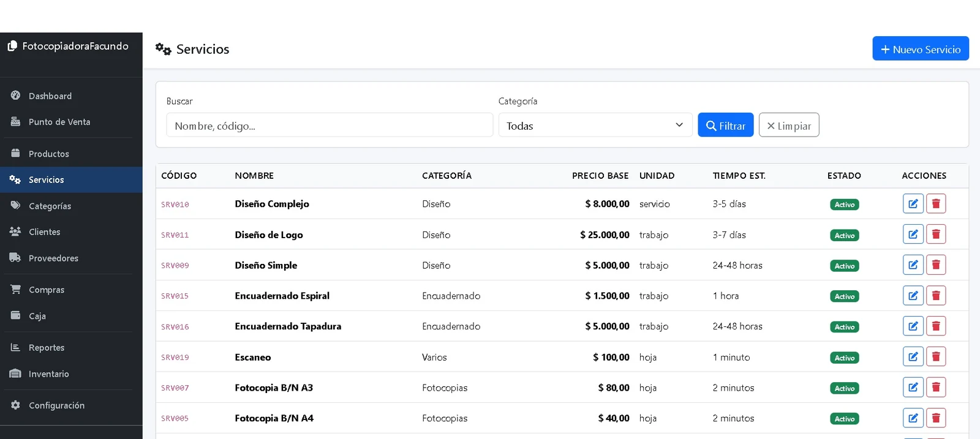Go to Punto de Venta

pos(71,121)
